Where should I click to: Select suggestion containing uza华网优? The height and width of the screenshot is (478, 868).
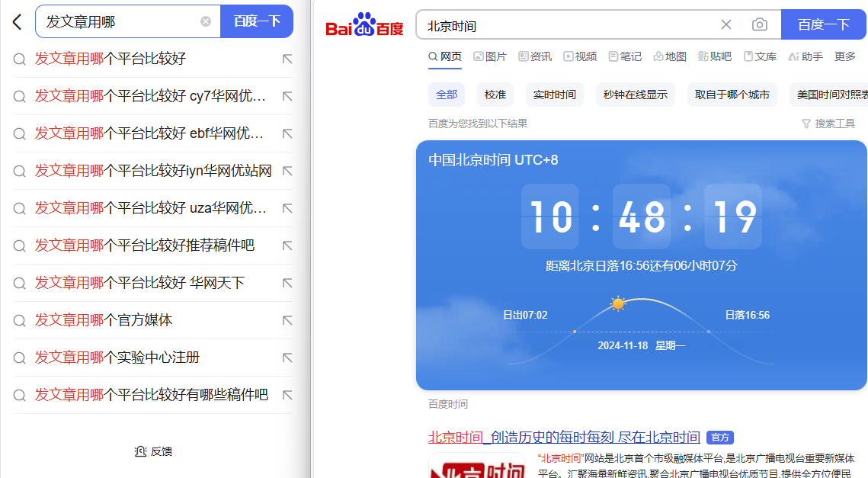(x=151, y=207)
